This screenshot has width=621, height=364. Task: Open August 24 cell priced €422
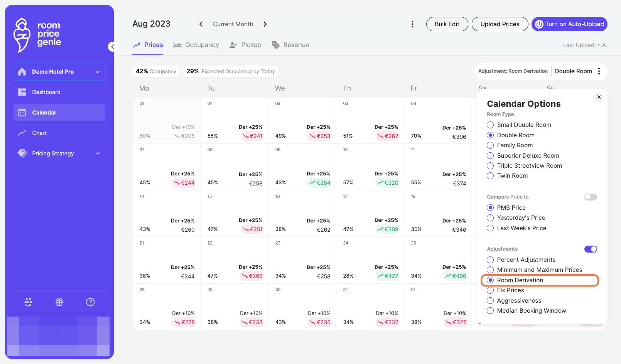(370, 260)
